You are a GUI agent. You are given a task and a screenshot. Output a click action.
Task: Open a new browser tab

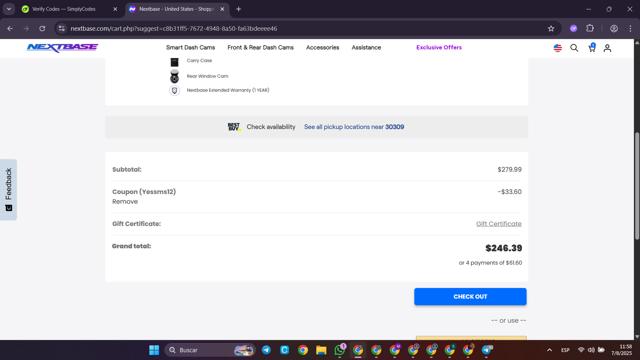[x=238, y=9]
